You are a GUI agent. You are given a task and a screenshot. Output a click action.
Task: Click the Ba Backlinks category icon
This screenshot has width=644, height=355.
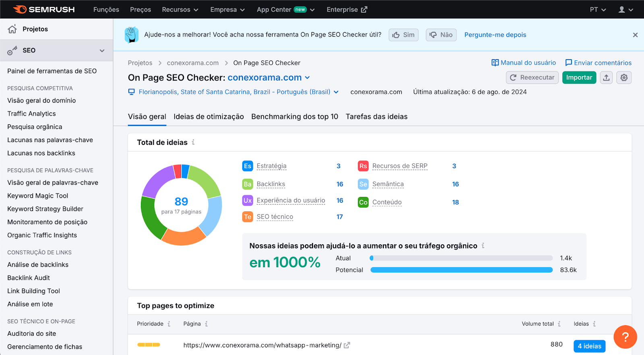tap(248, 184)
